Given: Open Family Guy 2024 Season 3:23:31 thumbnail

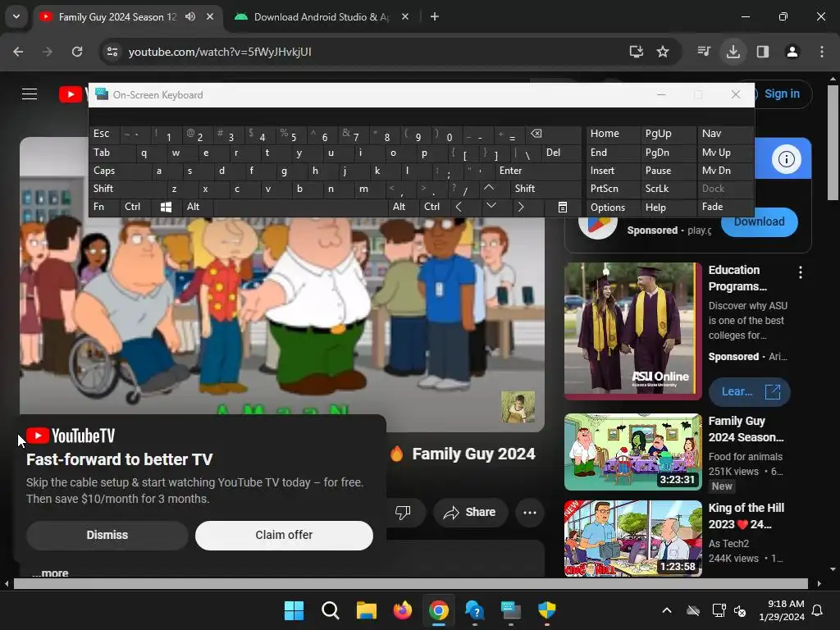Looking at the screenshot, I should (633, 452).
